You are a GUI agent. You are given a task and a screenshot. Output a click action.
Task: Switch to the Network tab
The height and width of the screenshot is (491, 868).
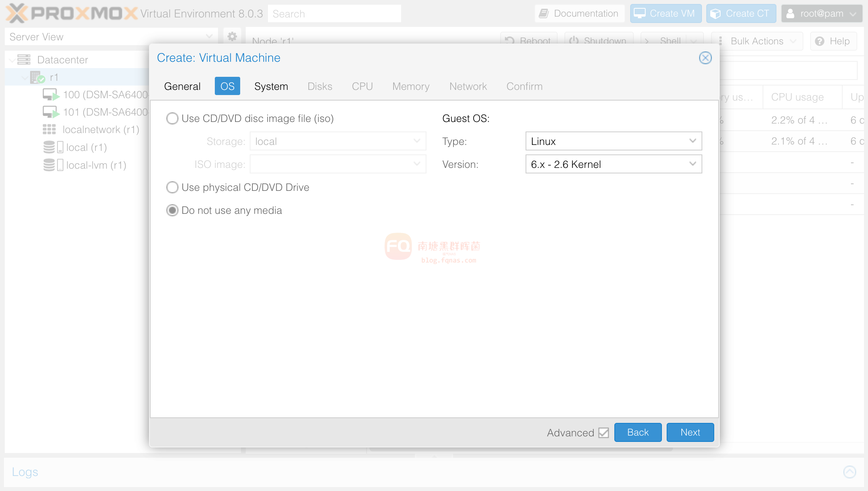468,86
